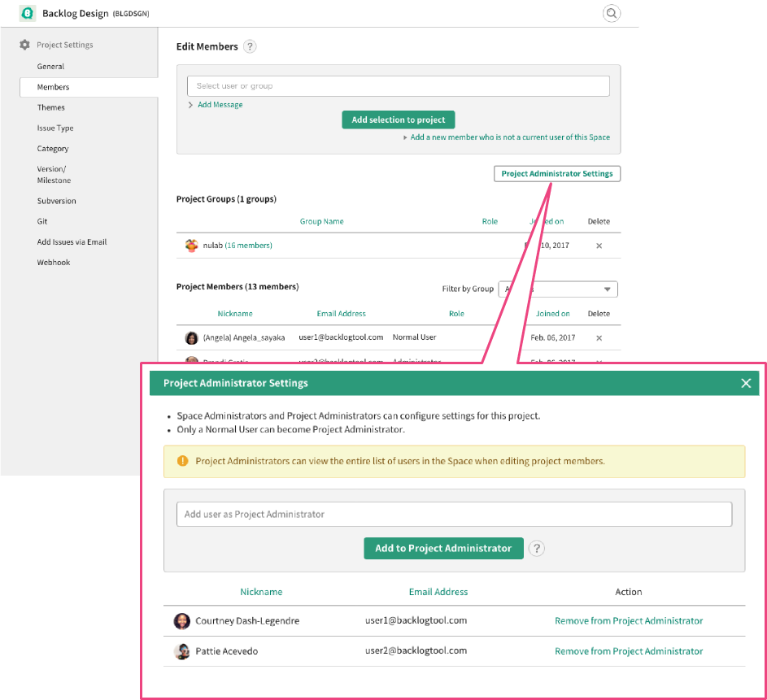Click the help icon beside Add to Project Administrator
The width and height of the screenshot is (767, 700).
point(537,549)
